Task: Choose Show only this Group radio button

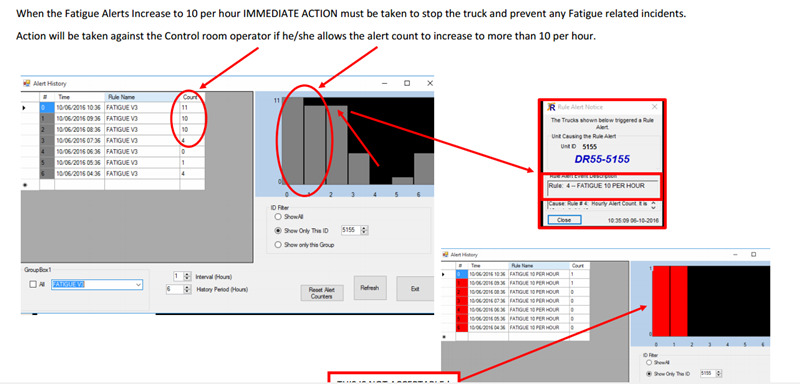Action: pos(278,245)
